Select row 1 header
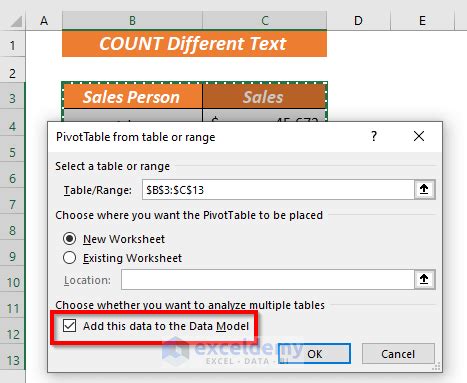This screenshot has height=383, width=467. (12, 45)
